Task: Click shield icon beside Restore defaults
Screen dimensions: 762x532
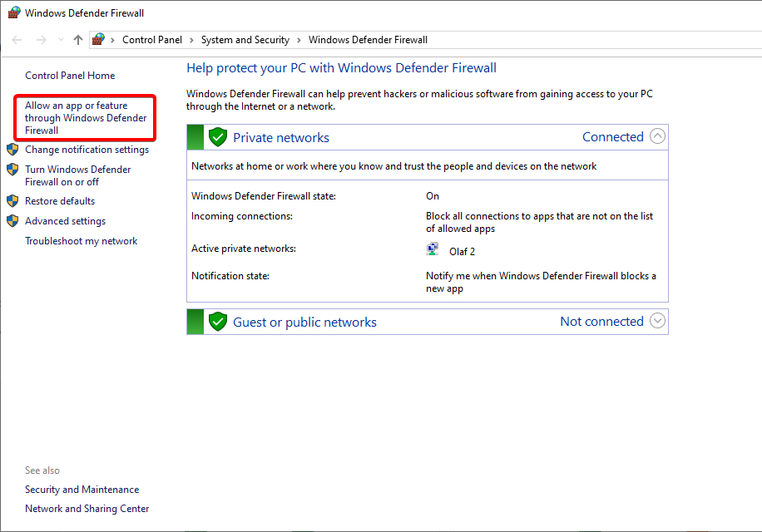Action: pyautogui.click(x=12, y=200)
